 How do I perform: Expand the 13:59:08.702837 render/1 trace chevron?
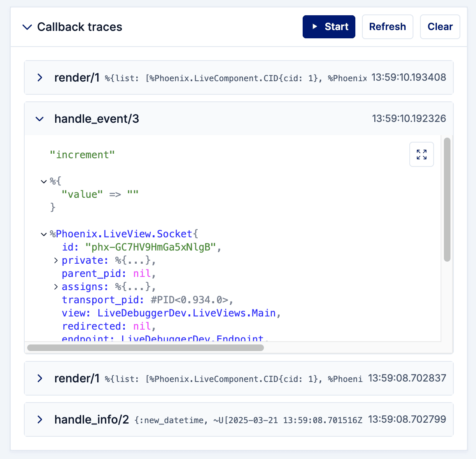[40, 378]
